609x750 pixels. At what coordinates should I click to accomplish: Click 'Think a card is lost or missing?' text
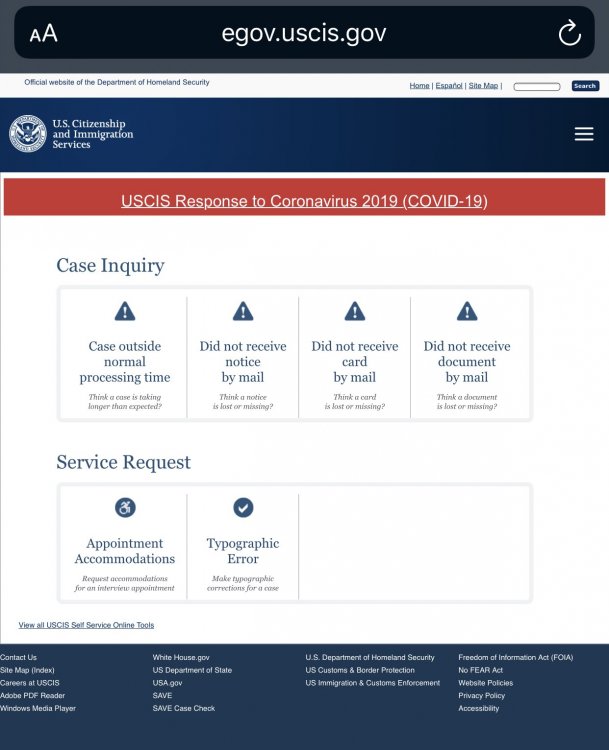coord(355,402)
